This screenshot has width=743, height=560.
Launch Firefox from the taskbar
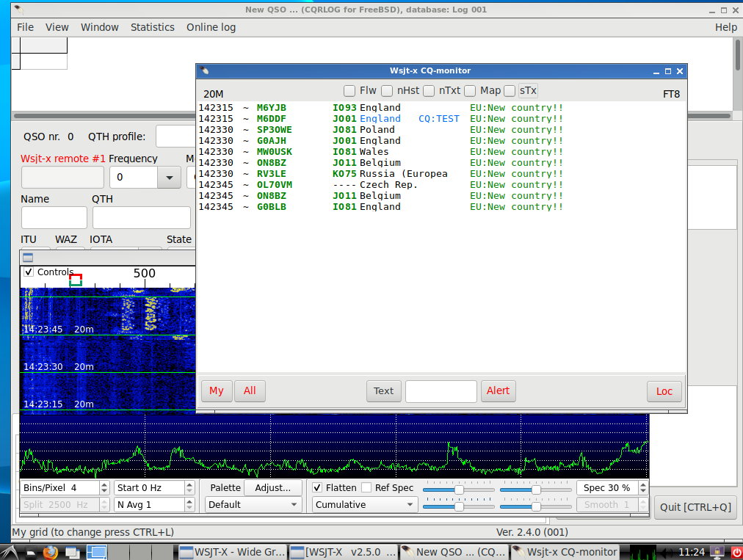50,553
